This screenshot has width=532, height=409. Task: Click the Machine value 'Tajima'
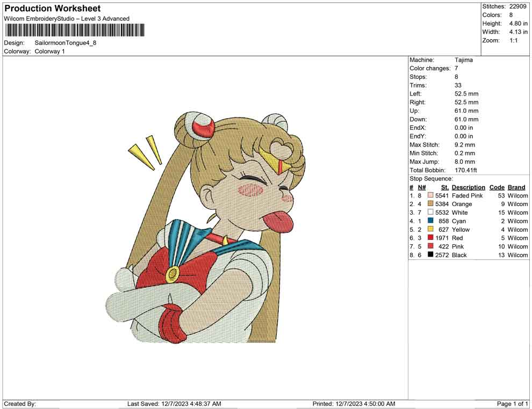point(463,60)
